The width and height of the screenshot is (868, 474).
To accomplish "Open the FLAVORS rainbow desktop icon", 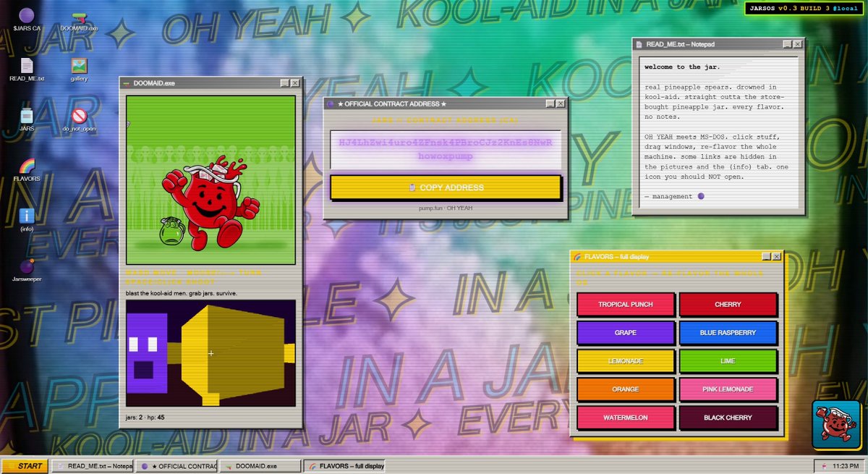I will pyautogui.click(x=27, y=169).
